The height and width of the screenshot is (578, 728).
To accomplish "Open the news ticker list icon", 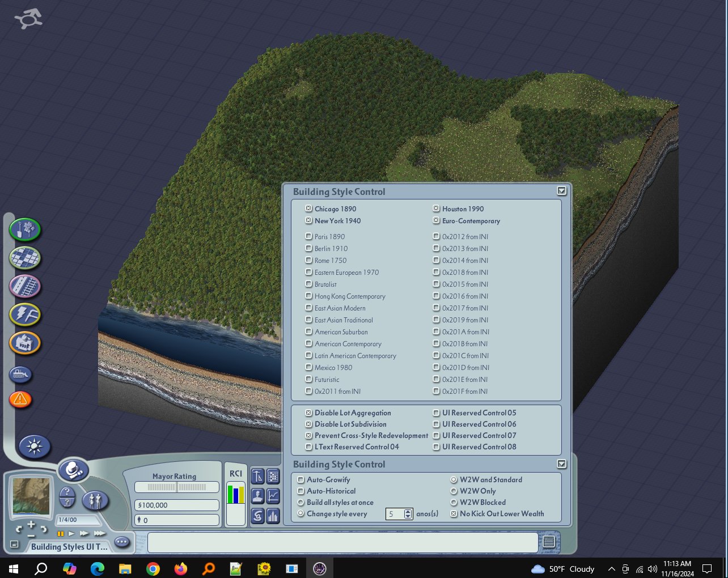I will pos(549,542).
